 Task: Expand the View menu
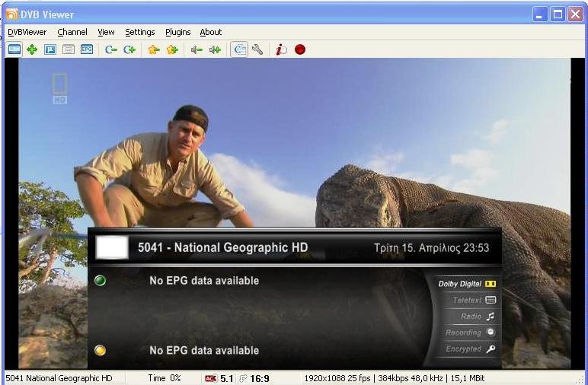(x=106, y=32)
